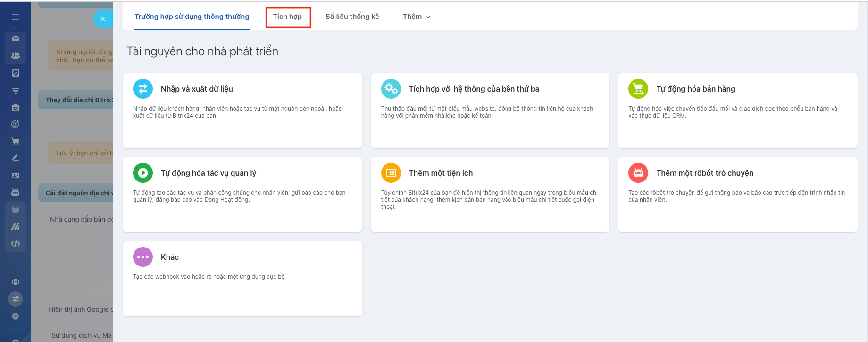Click the tasks checkmark sidebar icon
868x342 pixels.
click(16, 73)
